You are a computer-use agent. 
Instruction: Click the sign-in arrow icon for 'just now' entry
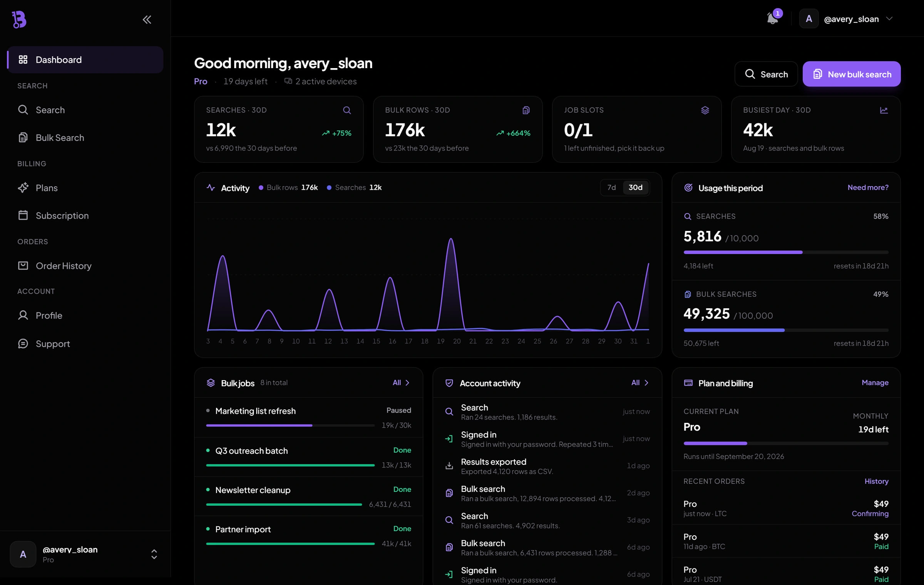pos(449,439)
